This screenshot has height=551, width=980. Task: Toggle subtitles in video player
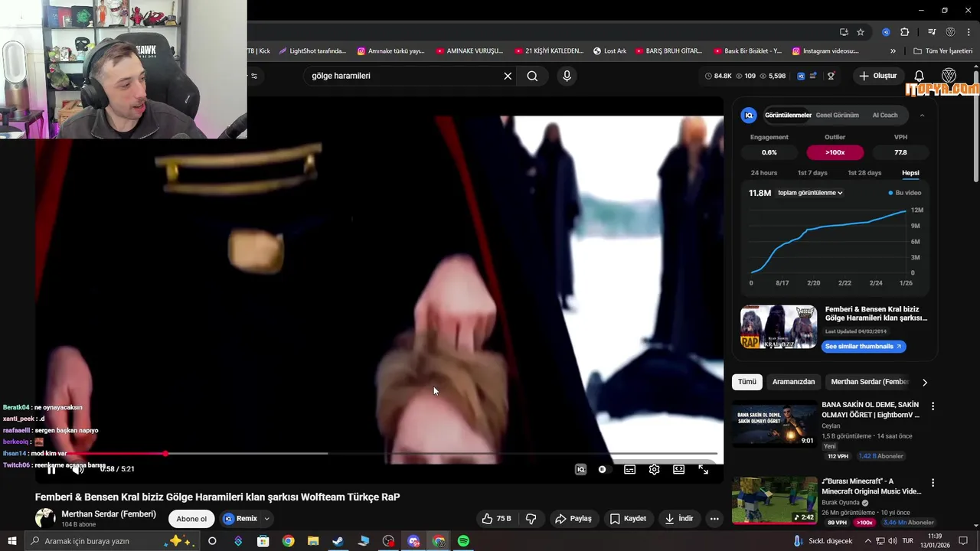tap(629, 469)
